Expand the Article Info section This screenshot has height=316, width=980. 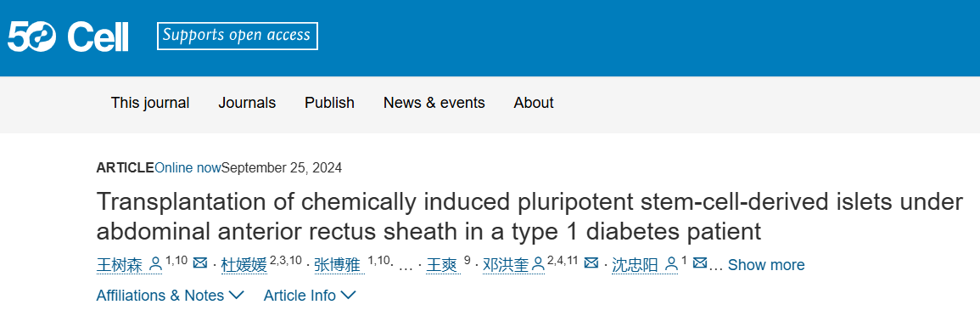[310, 296]
